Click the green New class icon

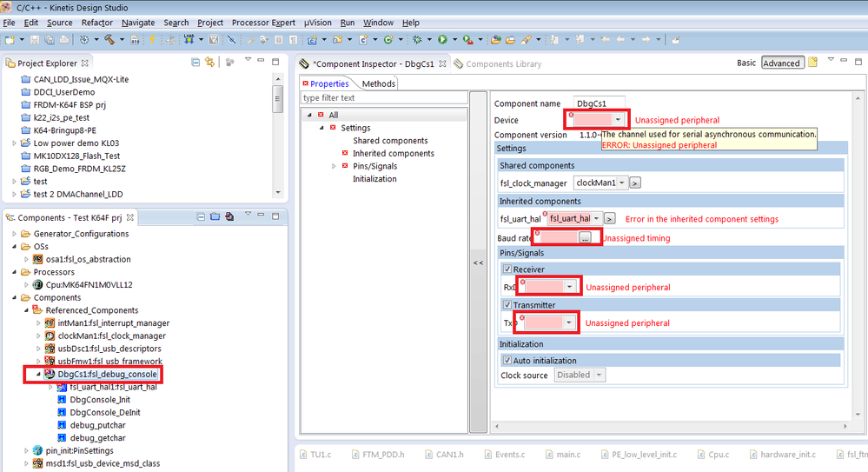pyautogui.click(x=388, y=40)
